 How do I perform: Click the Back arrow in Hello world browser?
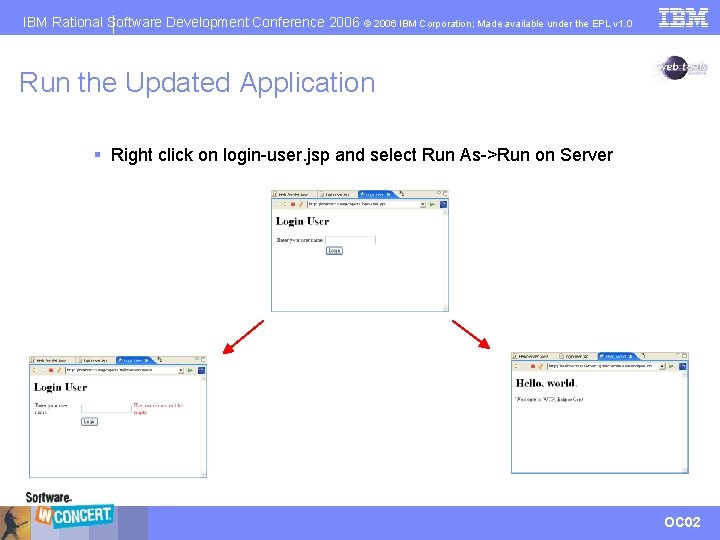pyautogui.click(x=516, y=366)
